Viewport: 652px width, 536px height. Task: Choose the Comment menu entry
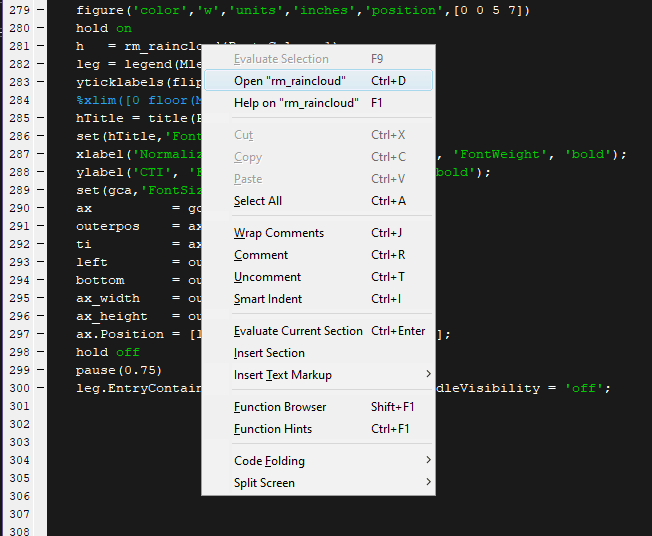click(261, 255)
